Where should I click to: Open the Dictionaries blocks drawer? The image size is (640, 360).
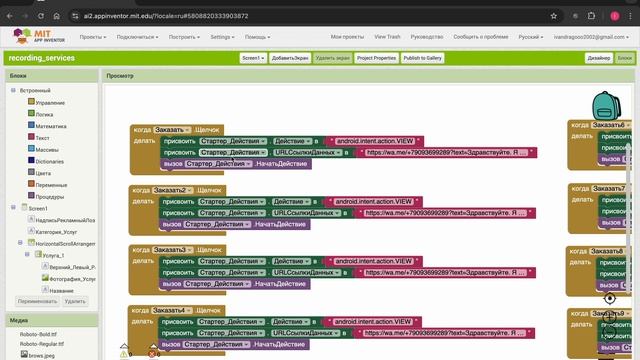click(49, 162)
